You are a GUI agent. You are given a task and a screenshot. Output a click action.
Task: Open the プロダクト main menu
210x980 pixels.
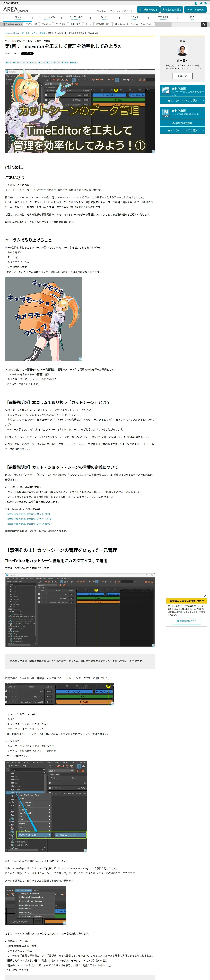163,18
